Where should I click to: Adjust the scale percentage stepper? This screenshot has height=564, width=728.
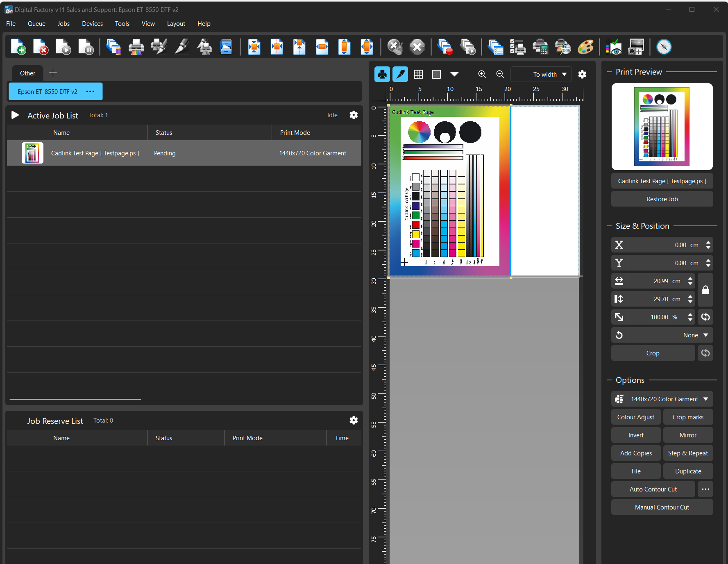click(x=690, y=317)
